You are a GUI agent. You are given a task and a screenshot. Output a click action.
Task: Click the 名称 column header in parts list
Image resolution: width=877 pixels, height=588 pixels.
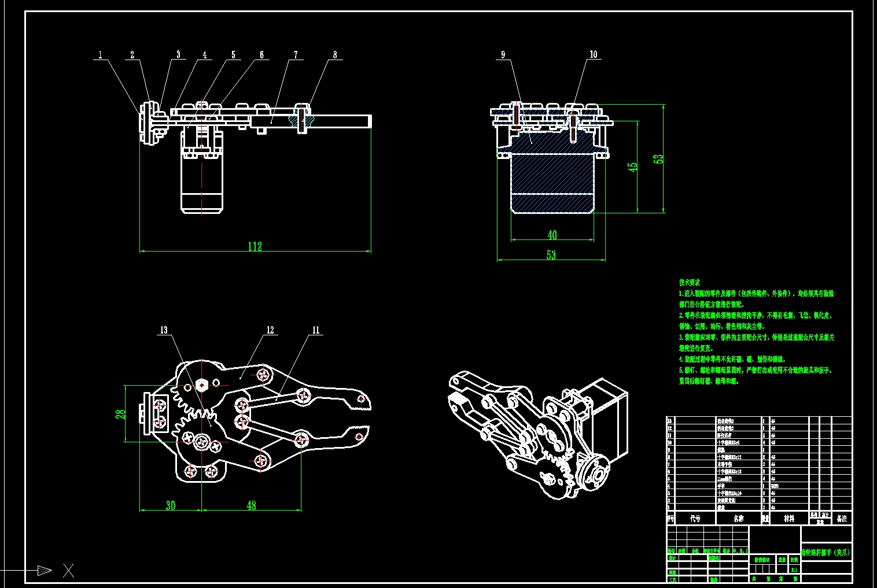(x=739, y=519)
